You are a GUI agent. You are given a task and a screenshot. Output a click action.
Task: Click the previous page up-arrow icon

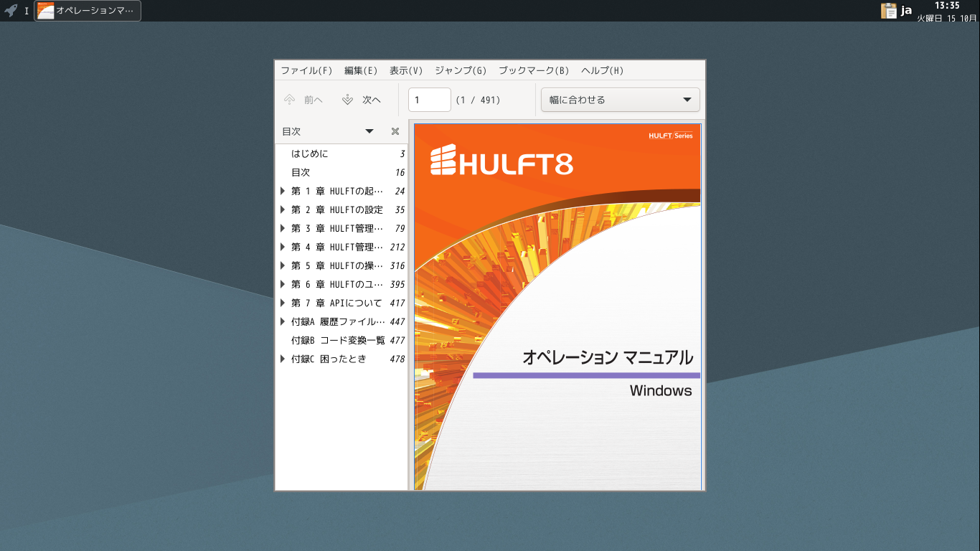pyautogui.click(x=289, y=100)
